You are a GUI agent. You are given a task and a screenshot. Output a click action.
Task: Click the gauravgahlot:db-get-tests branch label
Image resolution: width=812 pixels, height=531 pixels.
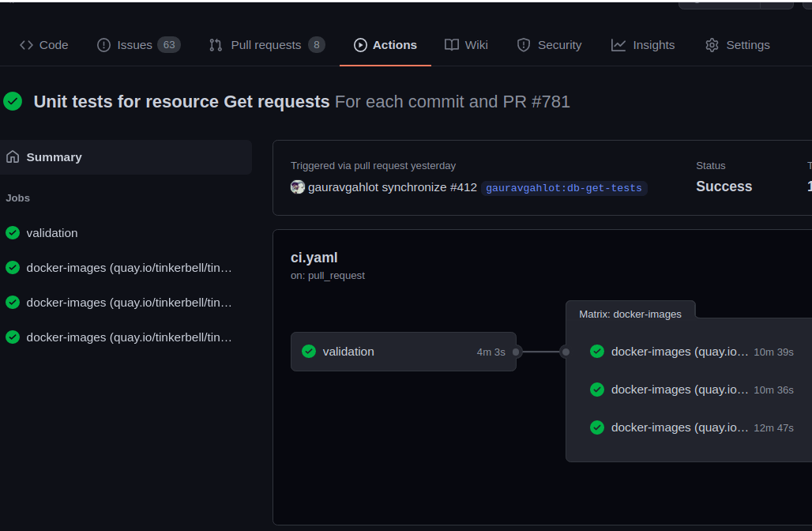tap(564, 188)
